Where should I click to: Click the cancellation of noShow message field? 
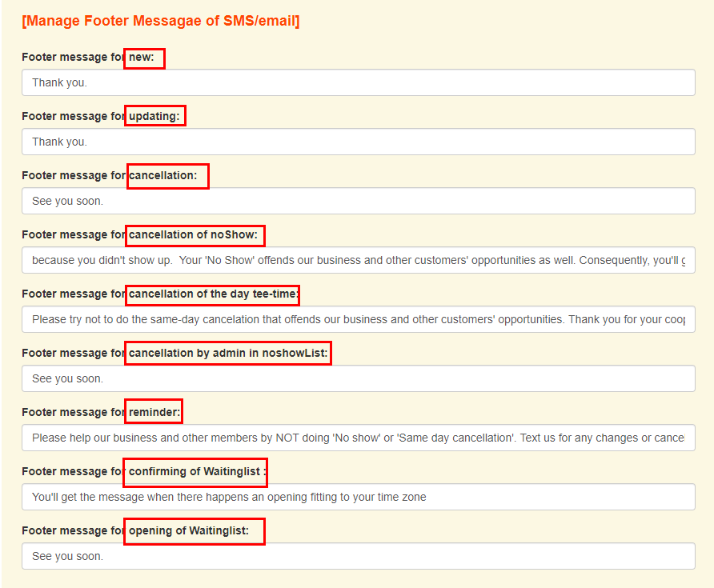click(x=358, y=260)
